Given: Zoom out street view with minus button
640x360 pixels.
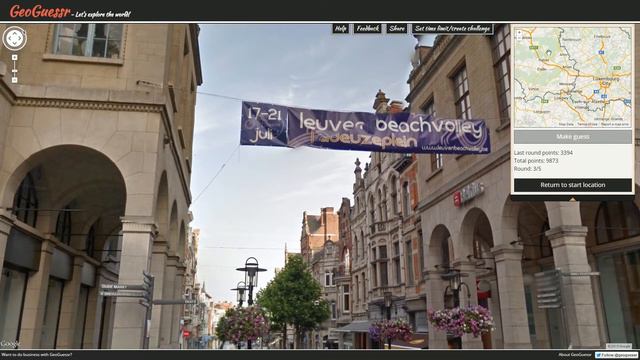Looking at the screenshot, I should pyautogui.click(x=14, y=80).
